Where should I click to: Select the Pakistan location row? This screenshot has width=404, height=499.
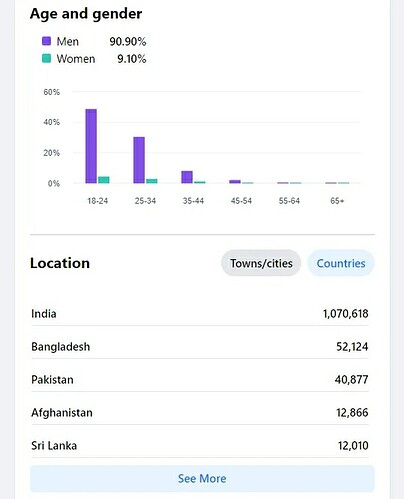point(200,379)
